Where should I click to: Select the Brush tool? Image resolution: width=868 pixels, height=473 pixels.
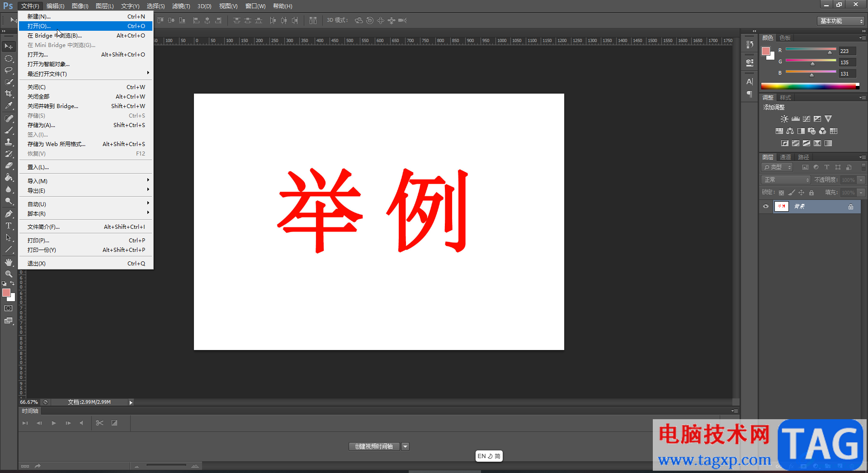click(9, 130)
